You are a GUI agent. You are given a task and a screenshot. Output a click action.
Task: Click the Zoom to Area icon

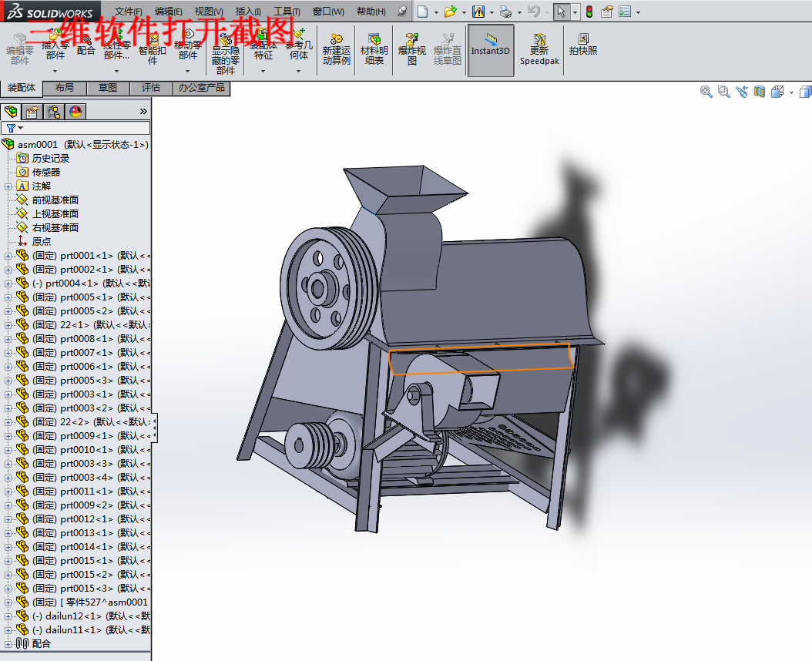pyautogui.click(x=723, y=92)
